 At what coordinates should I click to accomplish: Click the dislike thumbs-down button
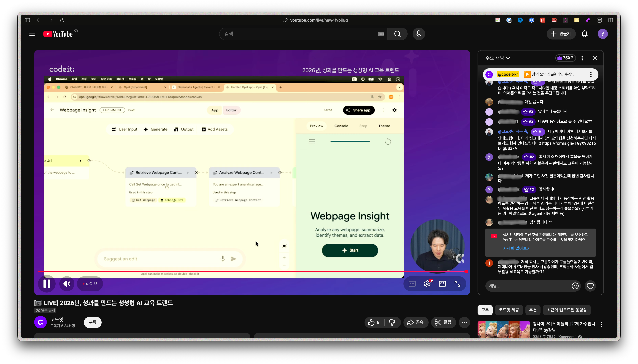(392, 322)
